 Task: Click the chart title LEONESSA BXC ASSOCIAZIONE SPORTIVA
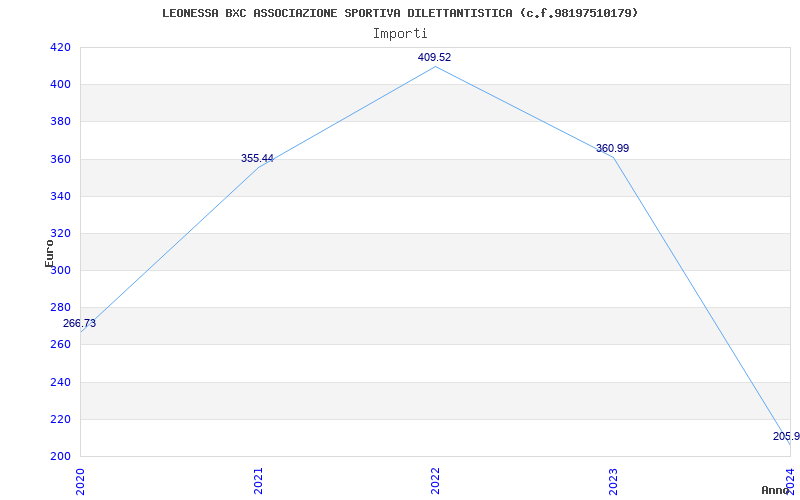click(x=400, y=13)
